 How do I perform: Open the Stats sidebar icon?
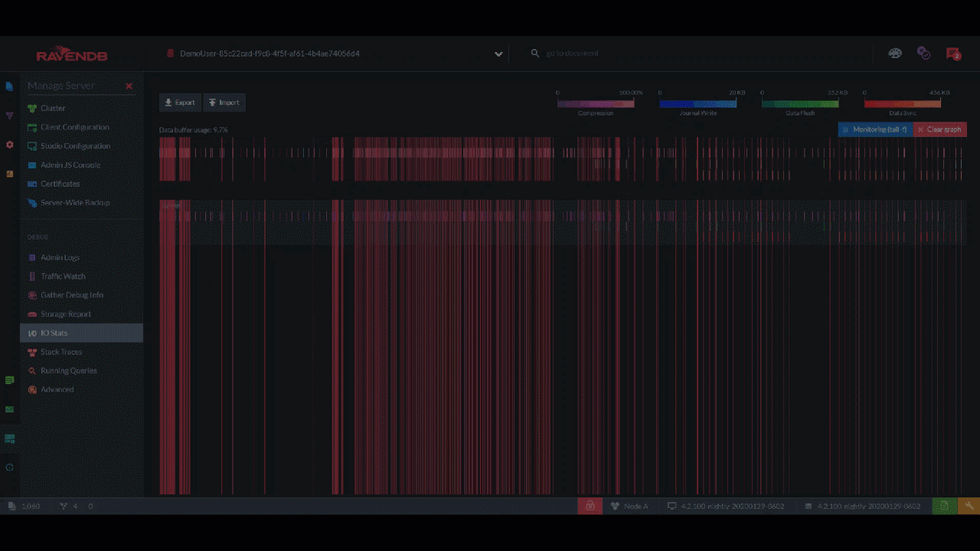point(9,174)
